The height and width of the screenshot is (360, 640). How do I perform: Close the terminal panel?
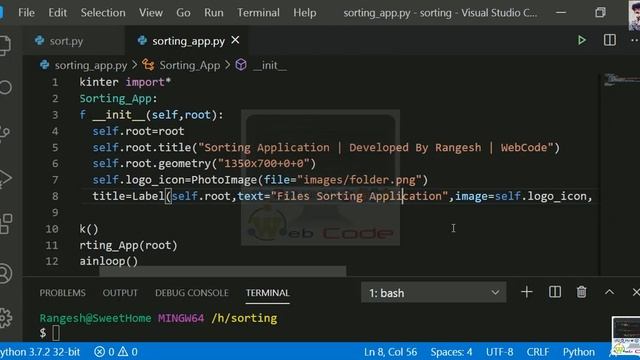pyautogui.click(x=636, y=292)
